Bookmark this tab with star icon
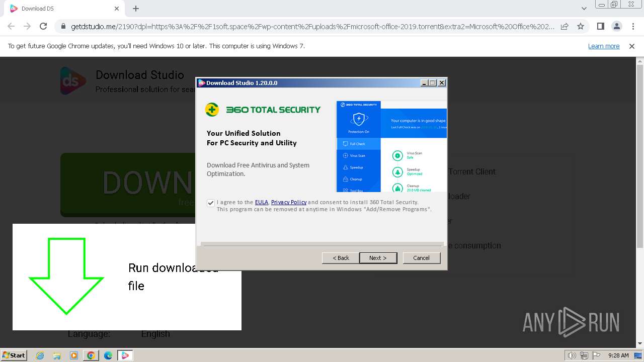The image size is (644, 362). tap(581, 26)
